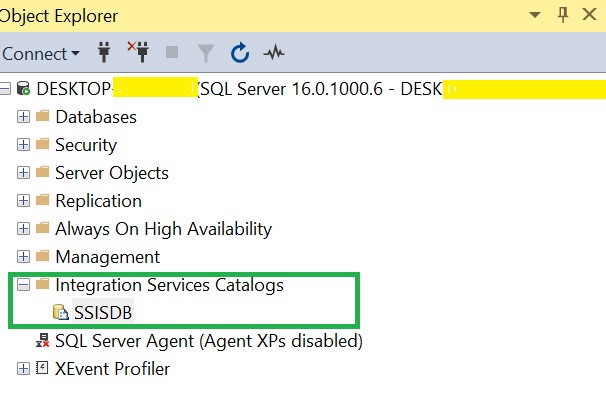The width and height of the screenshot is (606, 415).
Task: Expand the Server Objects folder
Action: click(x=23, y=172)
